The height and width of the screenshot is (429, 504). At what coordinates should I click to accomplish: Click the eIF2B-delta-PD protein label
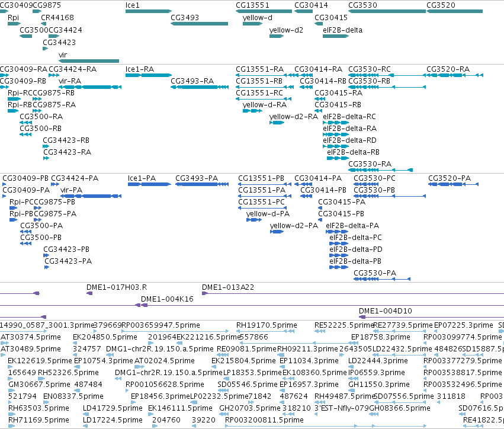click(356, 249)
